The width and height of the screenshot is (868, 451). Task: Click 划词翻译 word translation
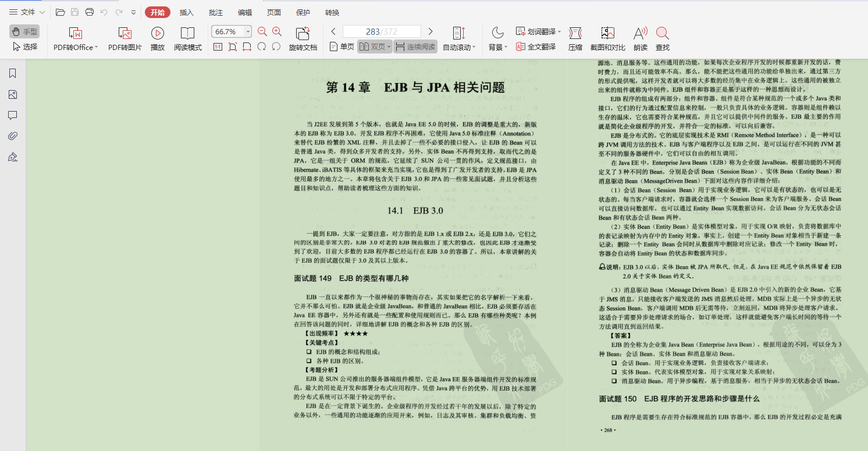pyautogui.click(x=535, y=31)
